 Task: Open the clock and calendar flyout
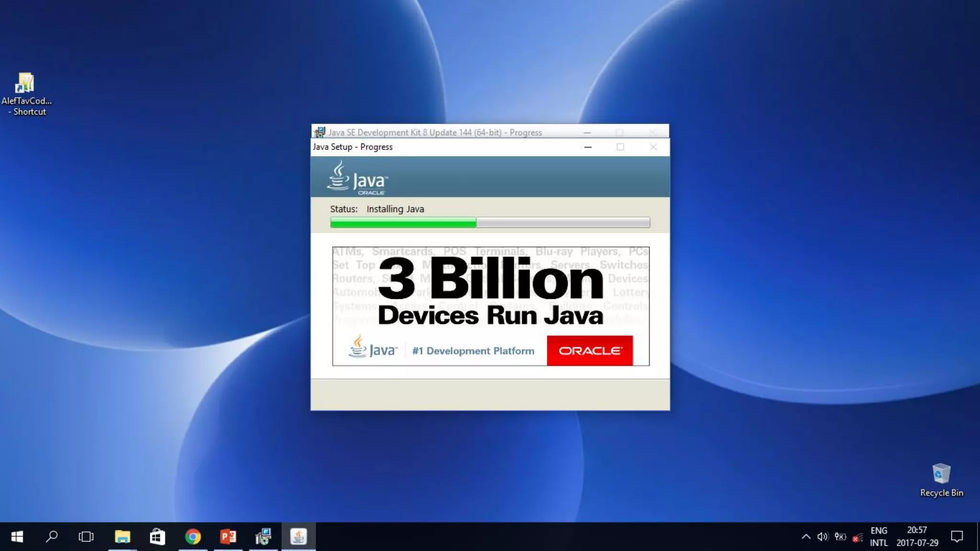[917, 537]
